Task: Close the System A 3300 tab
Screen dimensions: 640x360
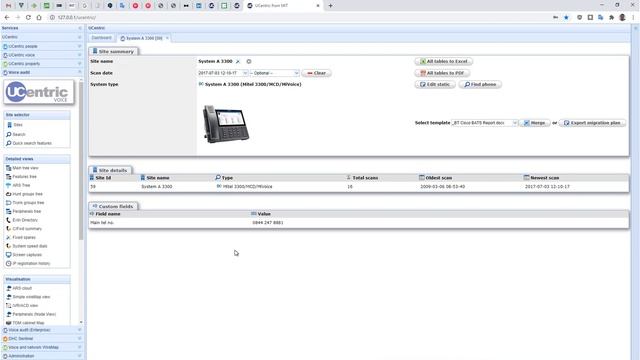Action: click(167, 38)
